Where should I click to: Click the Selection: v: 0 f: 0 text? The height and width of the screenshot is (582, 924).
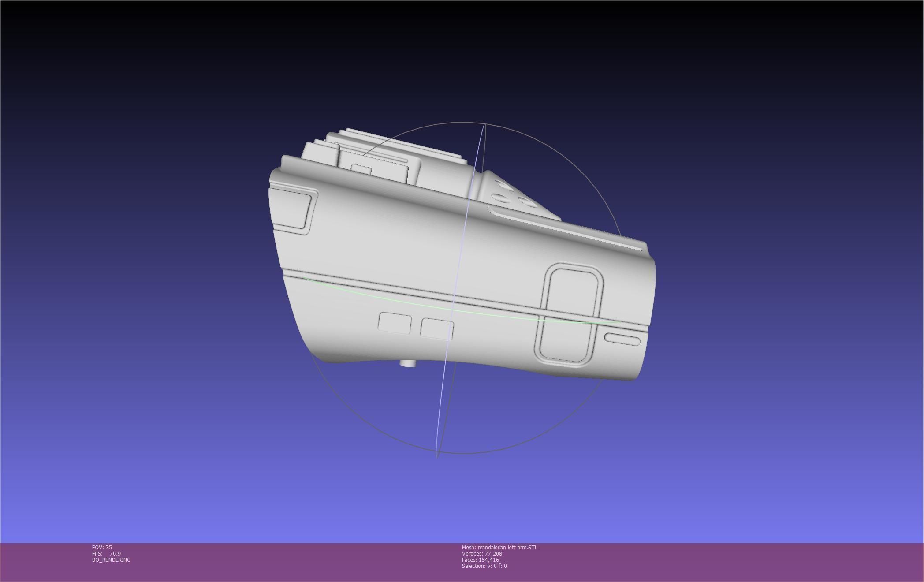(x=484, y=566)
